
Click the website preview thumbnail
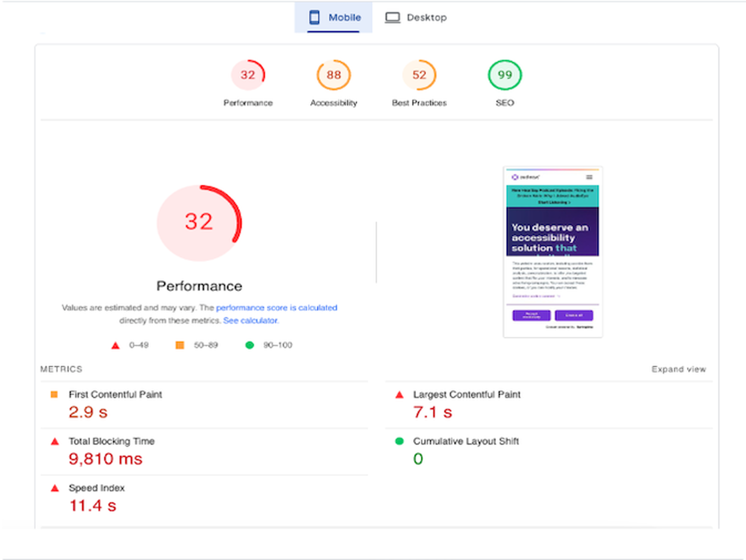coord(553,252)
